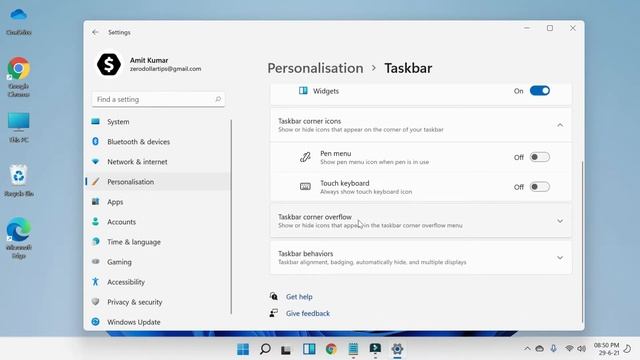Maximize the Settings window
640x360 pixels.
(x=550, y=28)
